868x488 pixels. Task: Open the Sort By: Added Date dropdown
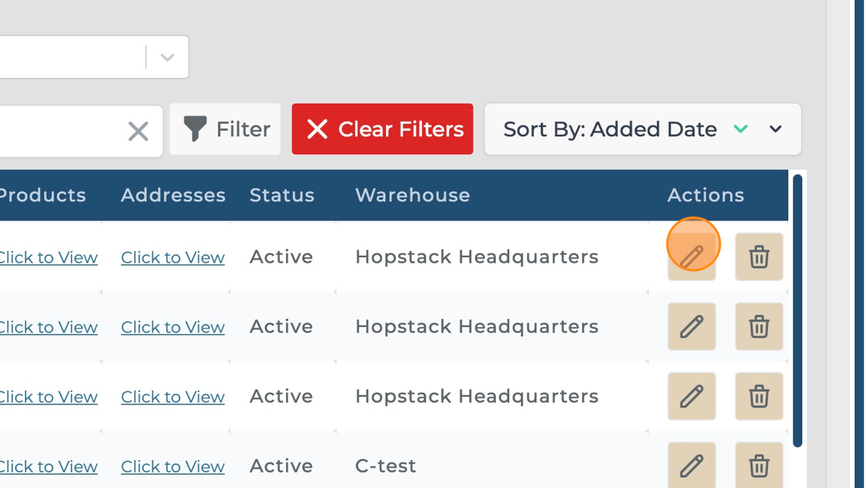[x=776, y=129]
